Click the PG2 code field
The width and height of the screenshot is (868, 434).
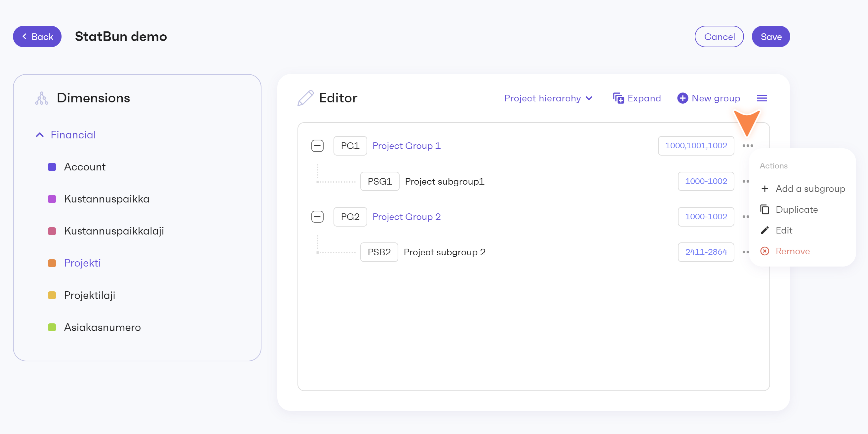pyautogui.click(x=350, y=217)
